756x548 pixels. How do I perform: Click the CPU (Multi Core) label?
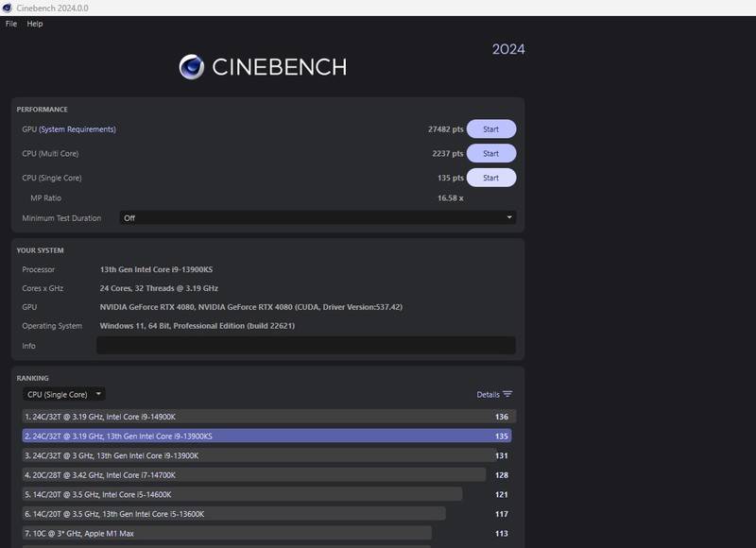point(50,153)
